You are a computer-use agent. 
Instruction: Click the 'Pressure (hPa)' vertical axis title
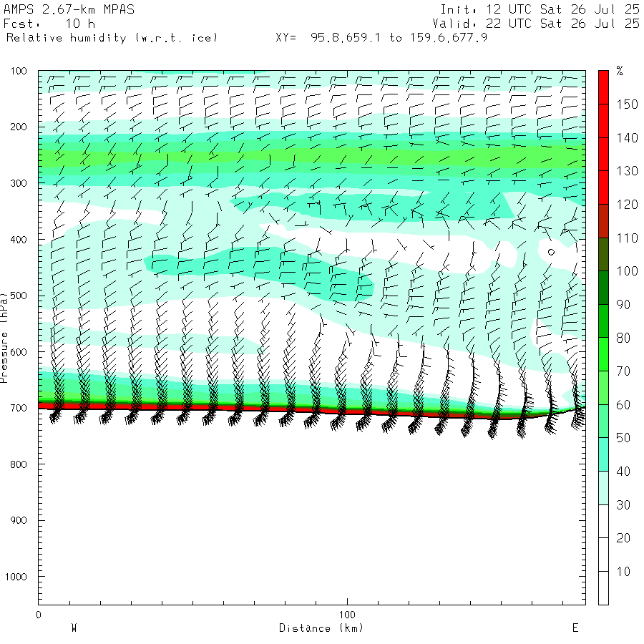point(4,338)
